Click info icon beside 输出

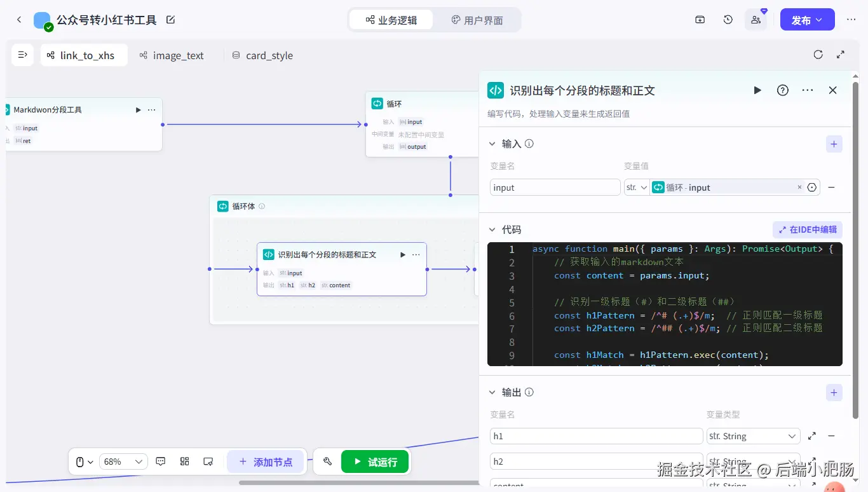click(529, 392)
